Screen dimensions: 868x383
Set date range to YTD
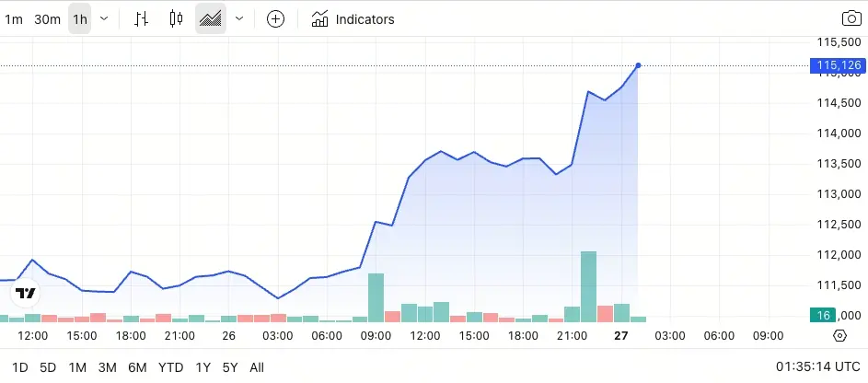click(170, 367)
